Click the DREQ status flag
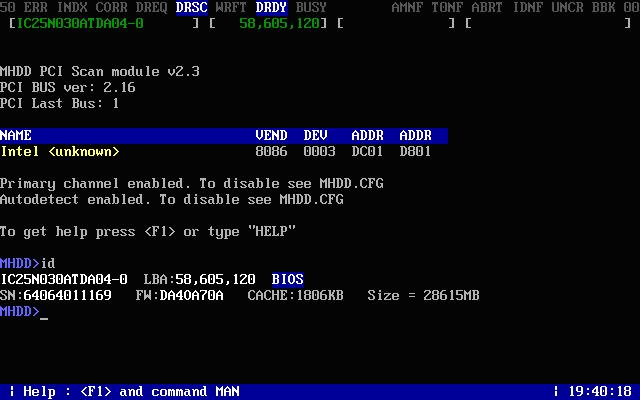This screenshot has height=400, width=640. click(151, 7)
